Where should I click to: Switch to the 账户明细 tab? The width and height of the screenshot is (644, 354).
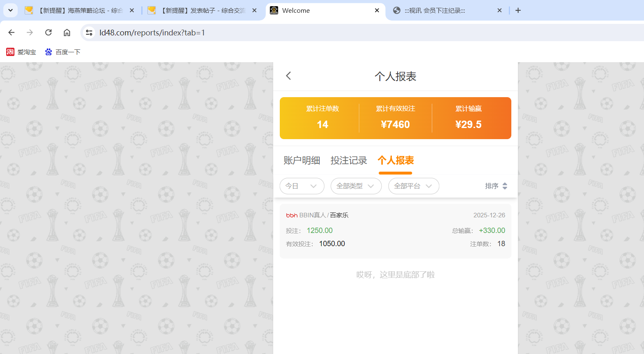(302, 161)
